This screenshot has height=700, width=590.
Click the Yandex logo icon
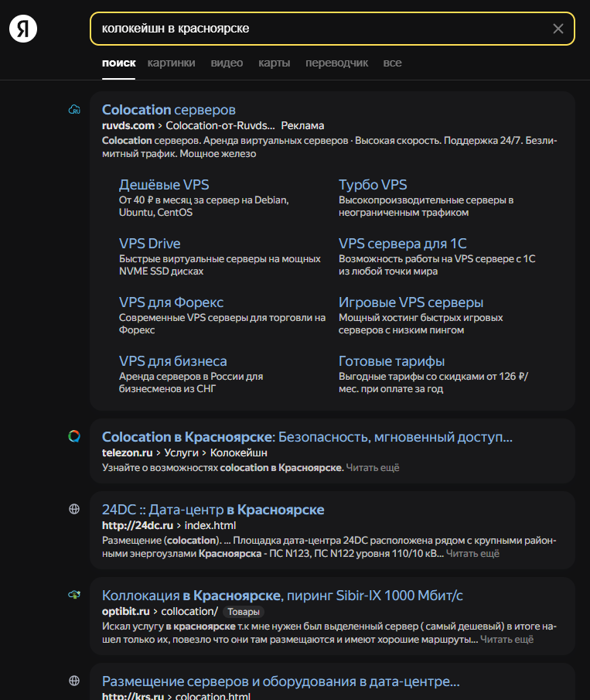pyautogui.click(x=23, y=29)
